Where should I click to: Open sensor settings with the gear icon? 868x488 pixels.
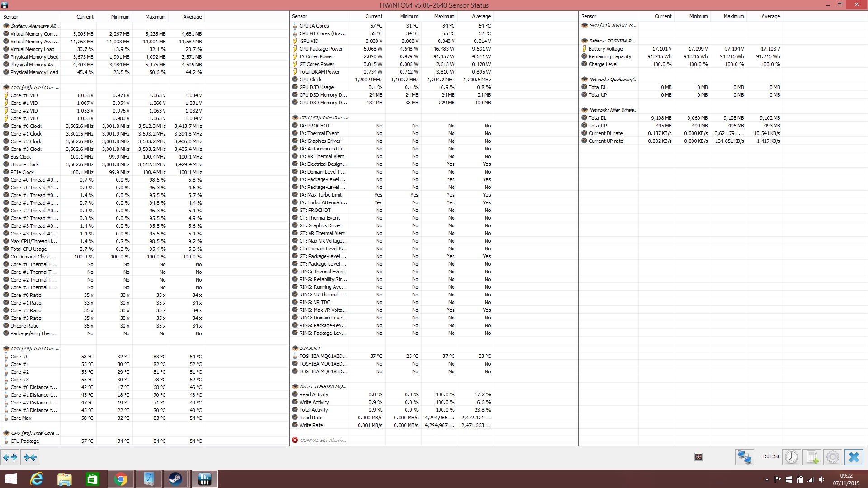833,457
